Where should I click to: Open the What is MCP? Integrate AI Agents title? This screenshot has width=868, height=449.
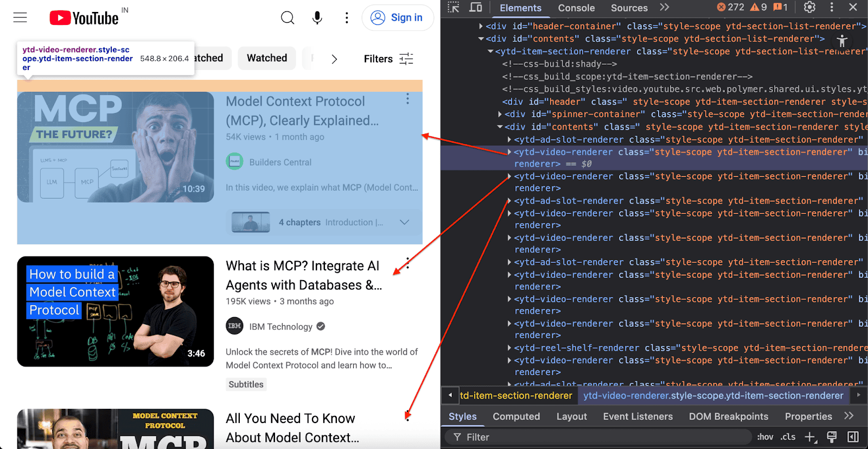tap(304, 275)
